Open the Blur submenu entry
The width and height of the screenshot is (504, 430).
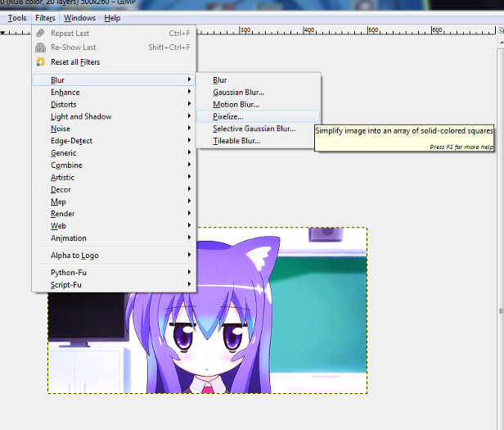coord(114,79)
